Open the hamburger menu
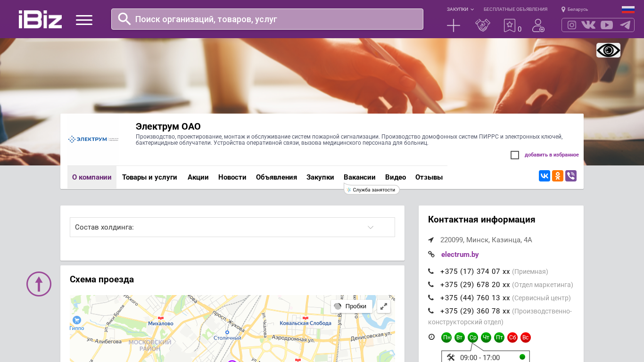This screenshot has width=644, height=362. (x=84, y=20)
